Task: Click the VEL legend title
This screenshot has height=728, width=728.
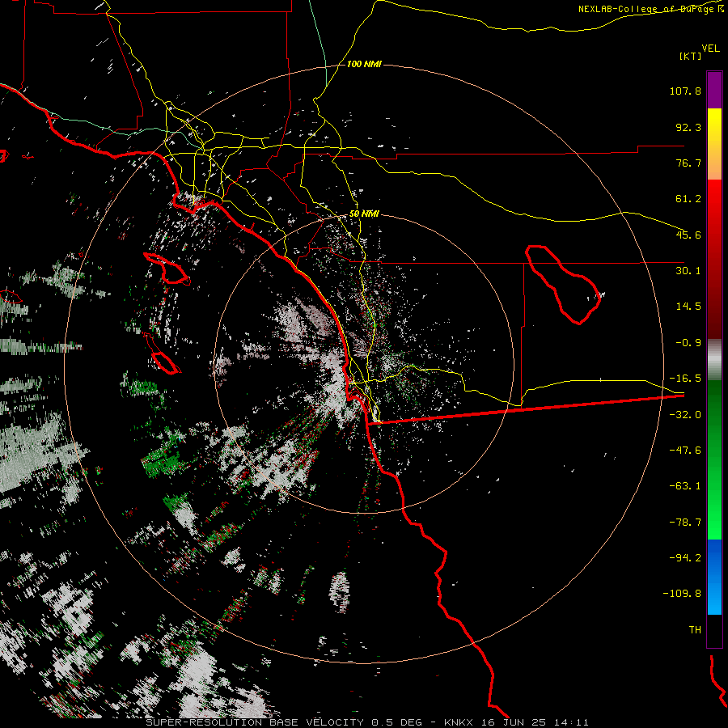Action: tap(710, 49)
